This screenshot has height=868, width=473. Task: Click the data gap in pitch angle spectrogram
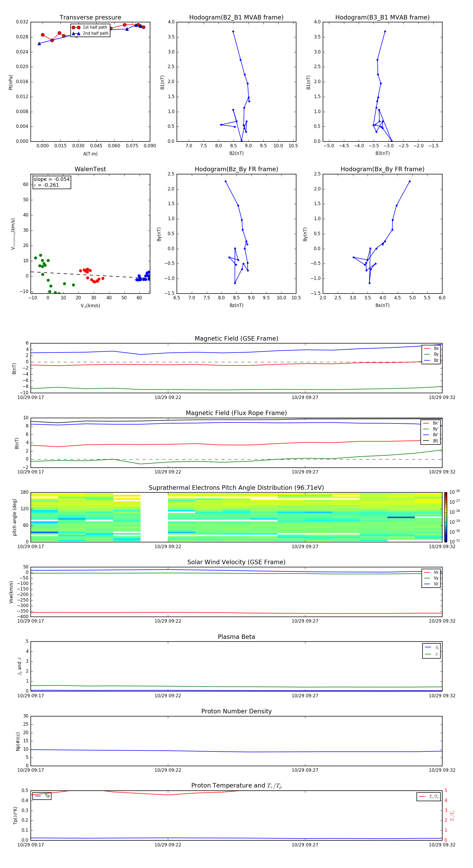point(154,517)
